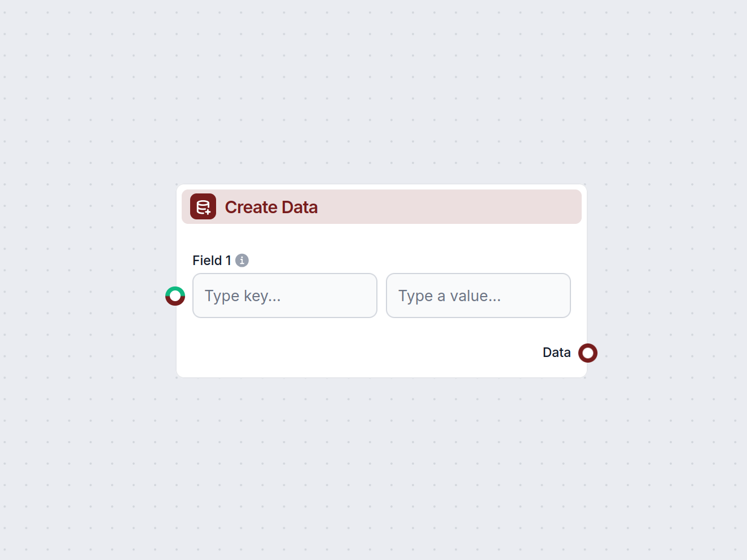747x560 pixels.
Task: Focus the "Type a value..." input field
Action: point(478,296)
